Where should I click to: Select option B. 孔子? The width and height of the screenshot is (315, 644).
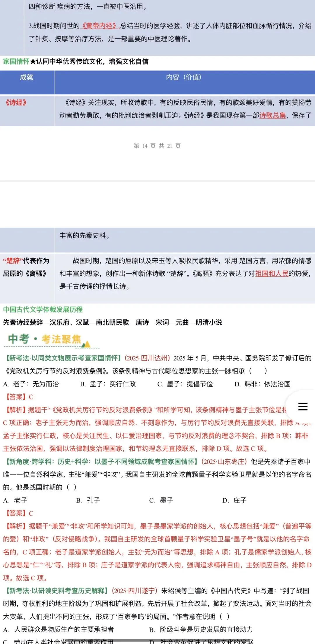coord(88,500)
